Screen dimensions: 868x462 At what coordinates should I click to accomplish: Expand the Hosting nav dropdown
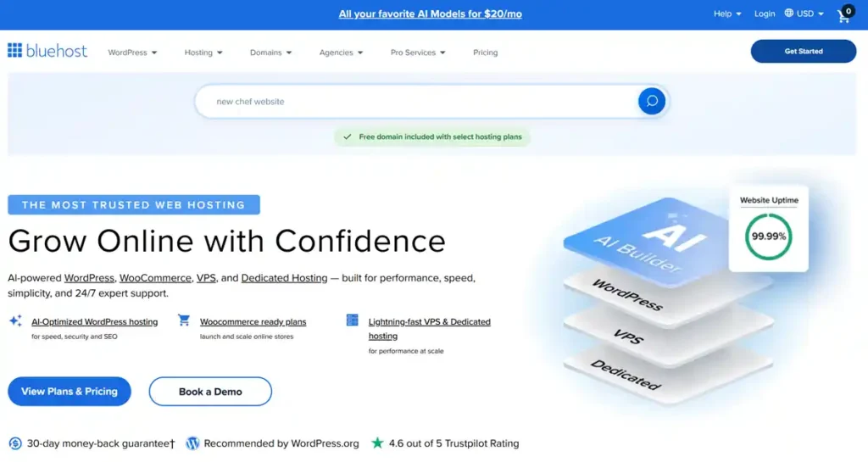[x=203, y=53]
